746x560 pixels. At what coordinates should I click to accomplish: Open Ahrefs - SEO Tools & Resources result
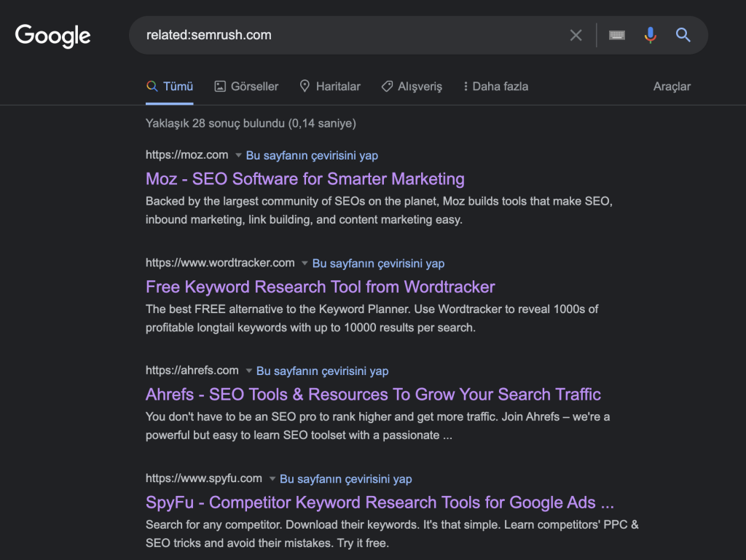pos(373,395)
